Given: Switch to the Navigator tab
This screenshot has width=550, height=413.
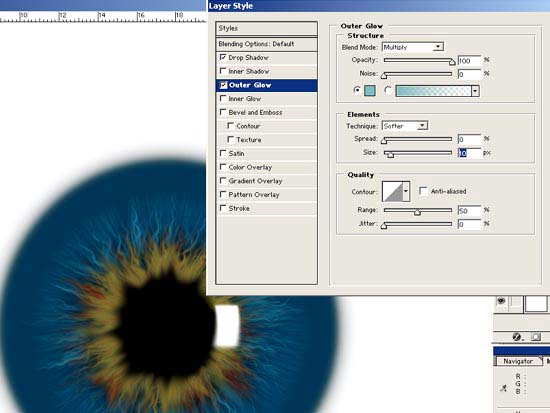Looking at the screenshot, I should (x=518, y=361).
